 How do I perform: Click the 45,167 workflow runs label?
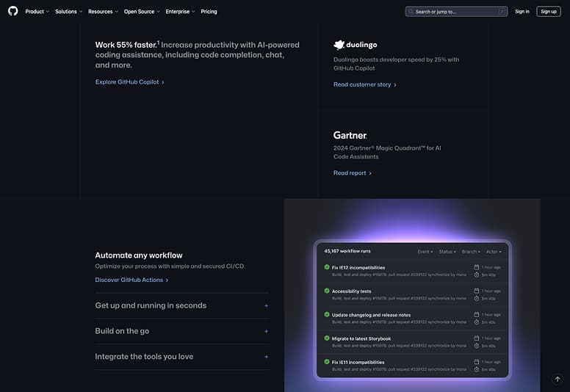point(347,251)
